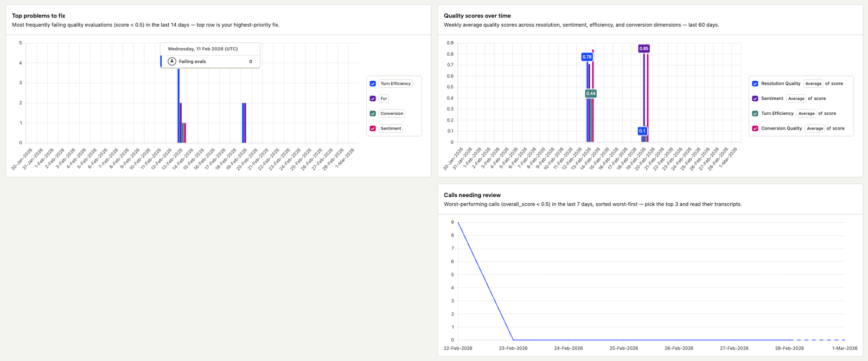Click the Top problems to fix description text
Screen dimensions: 868x361
[x=146, y=25]
